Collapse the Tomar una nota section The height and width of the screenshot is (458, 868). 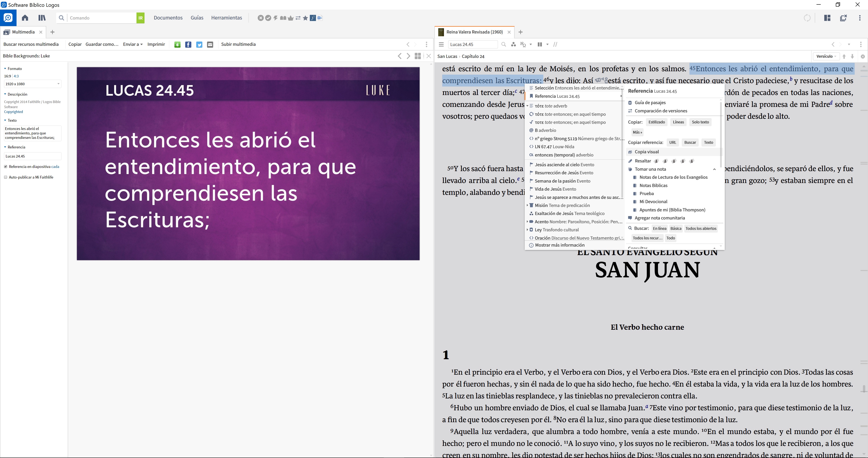[714, 169]
